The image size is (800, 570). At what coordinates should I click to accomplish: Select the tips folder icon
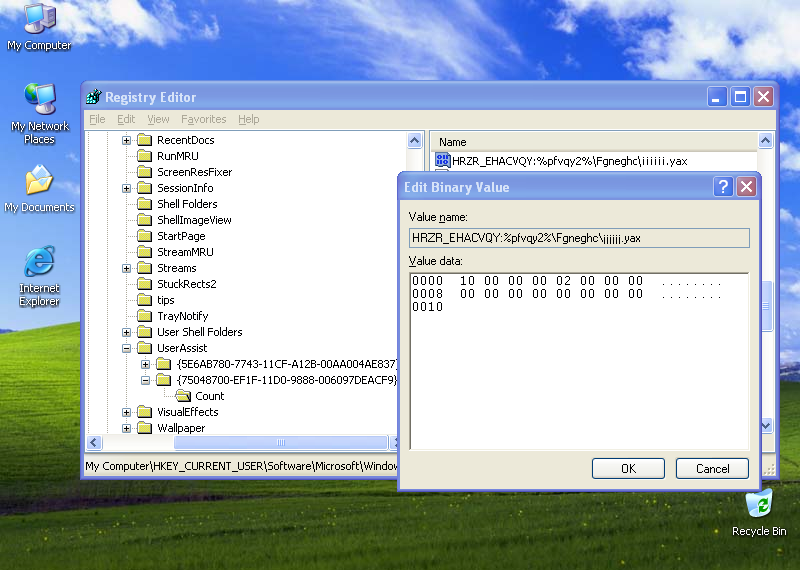pyautogui.click(x=145, y=300)
